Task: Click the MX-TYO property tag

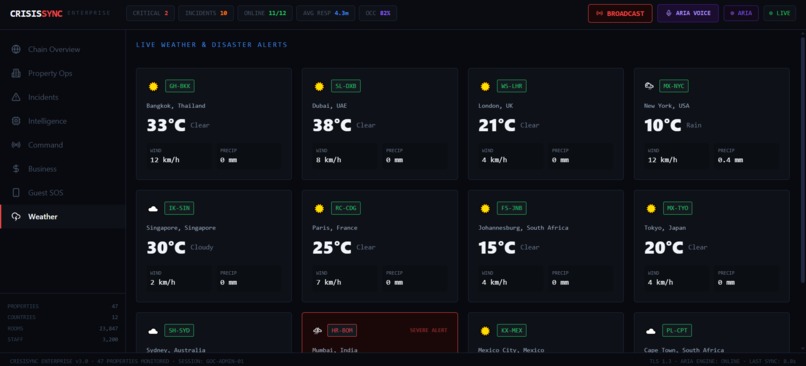Action: click(x=677, y=208)
